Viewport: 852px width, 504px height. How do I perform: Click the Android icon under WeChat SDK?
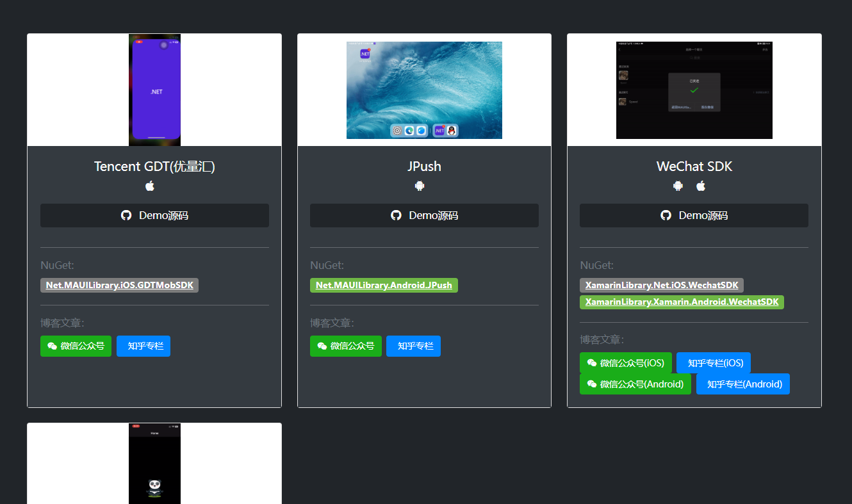click(678, 186)
